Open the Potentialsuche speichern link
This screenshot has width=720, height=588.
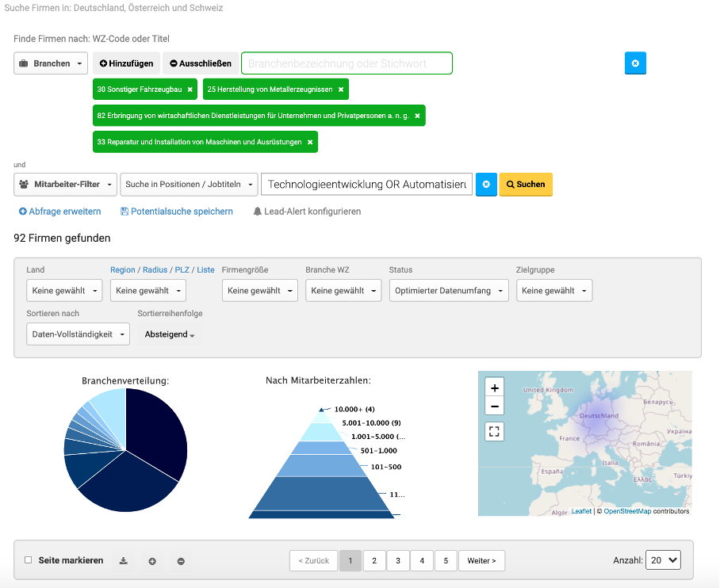pos(177,212)
